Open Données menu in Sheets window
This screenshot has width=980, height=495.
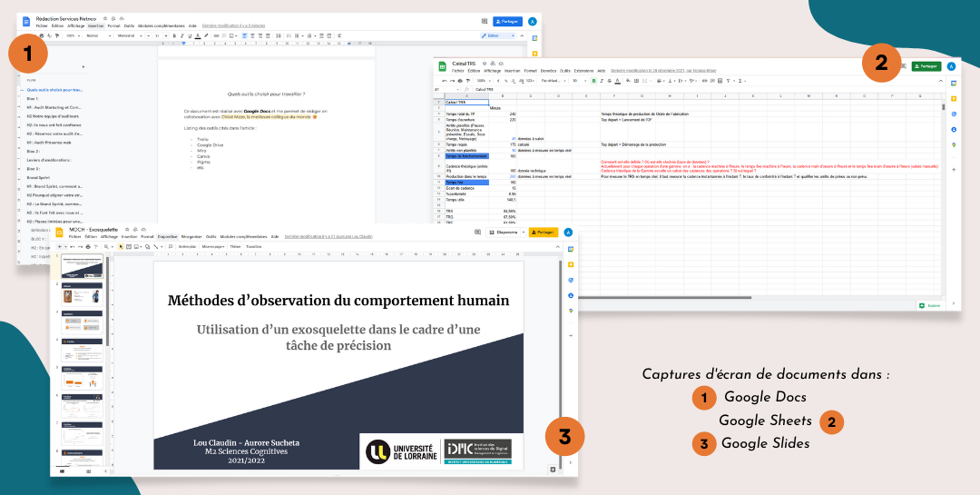(548, 71)
